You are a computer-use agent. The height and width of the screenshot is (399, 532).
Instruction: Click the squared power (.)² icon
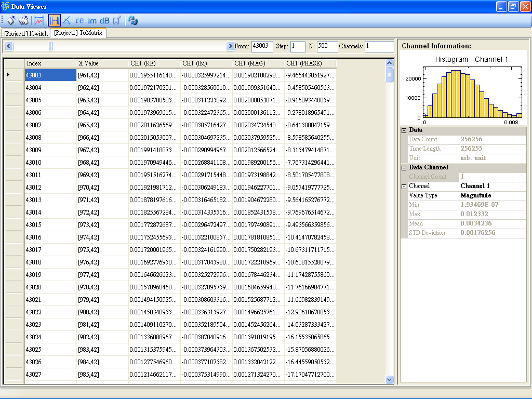point(117,20)
